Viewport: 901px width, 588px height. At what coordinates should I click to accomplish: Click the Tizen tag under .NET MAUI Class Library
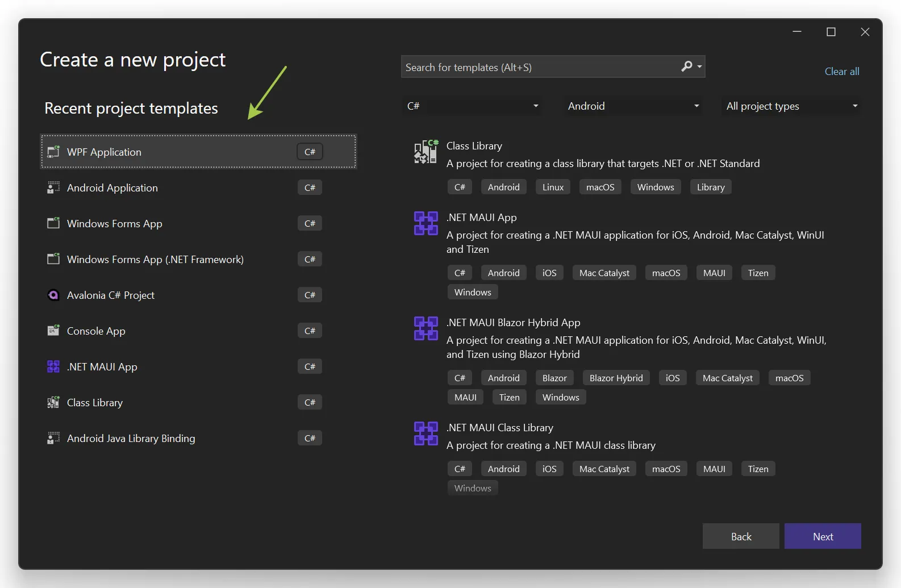point(758,469)
